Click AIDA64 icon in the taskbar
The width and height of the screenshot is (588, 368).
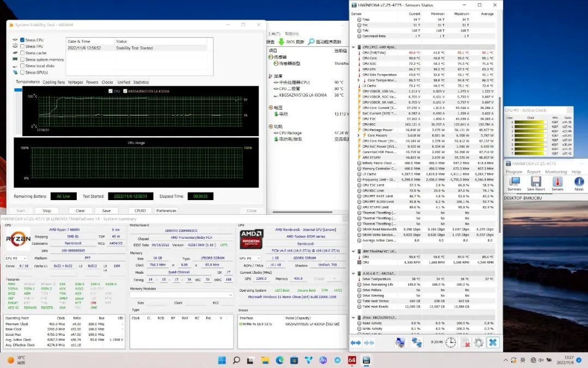click(x=352, y=360)
